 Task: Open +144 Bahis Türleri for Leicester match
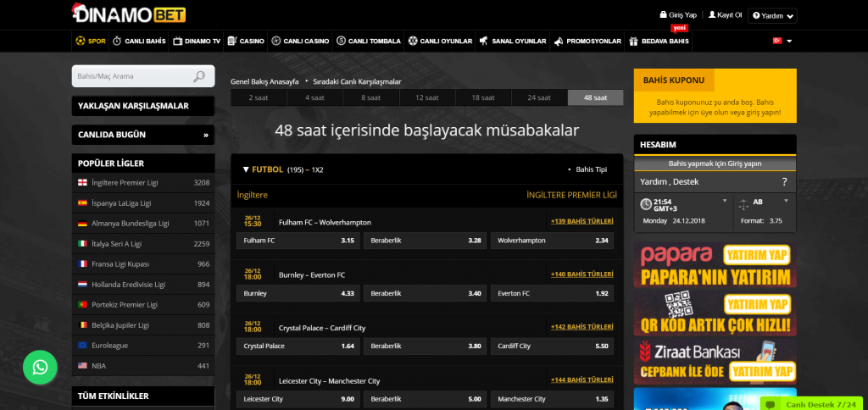[581, 380]
